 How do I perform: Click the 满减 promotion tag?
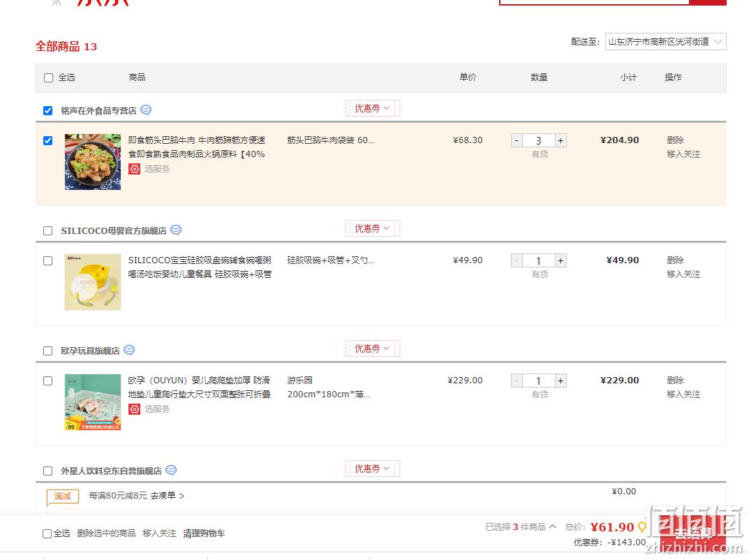click(x=63, y=496)
